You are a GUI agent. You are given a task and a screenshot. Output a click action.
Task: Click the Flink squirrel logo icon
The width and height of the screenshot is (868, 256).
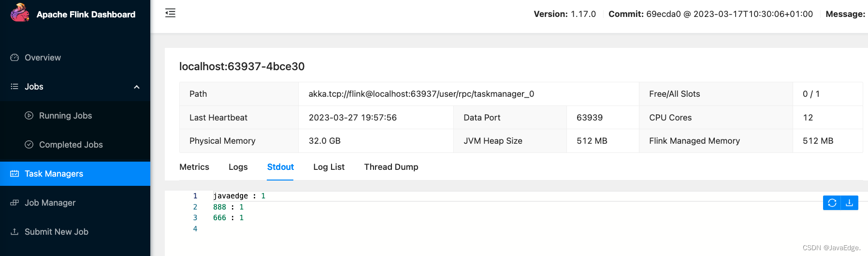point(20,13)
